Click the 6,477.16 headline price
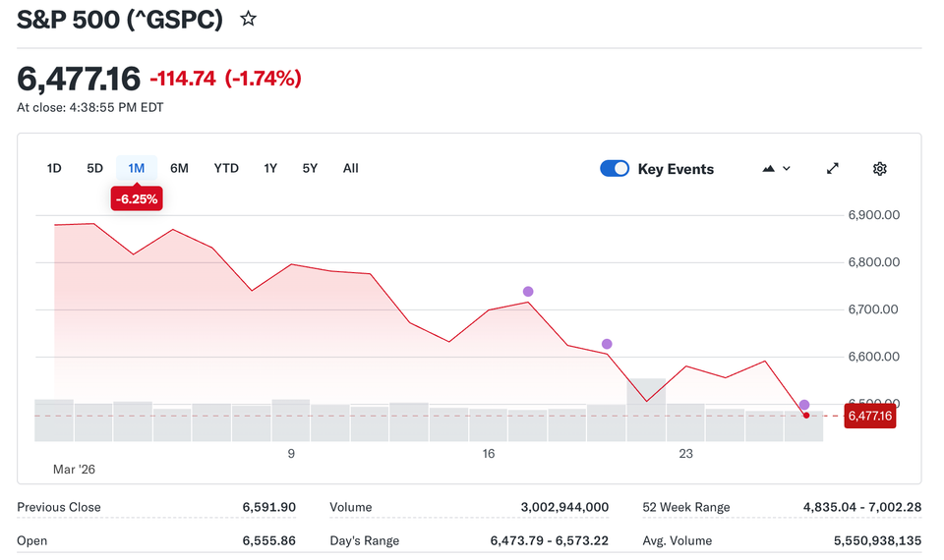This screenshot has height=560, width=944. click(79, 79)
